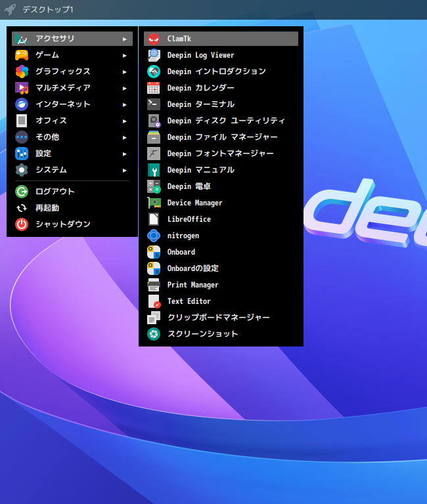
Task: Click the Deepin マニュアル label
Action: click(201, 170)
